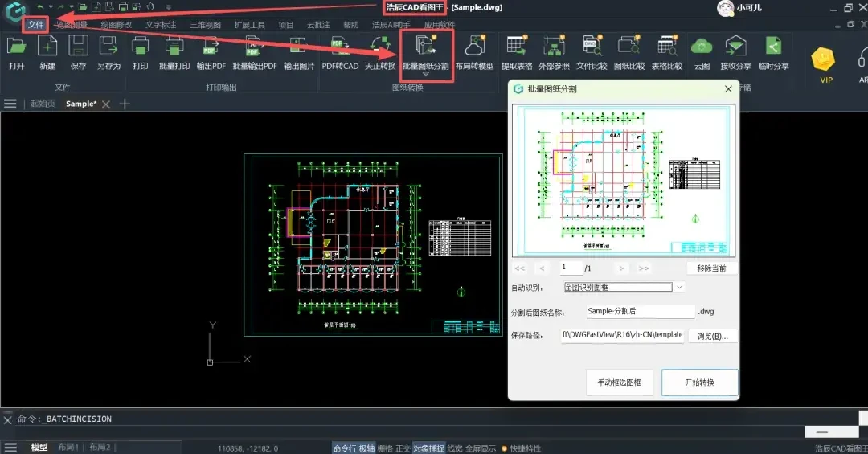Expand the dropdown arrow under 批量图纸分割
The width and height of the screenshot is (868, 454).
426,74
